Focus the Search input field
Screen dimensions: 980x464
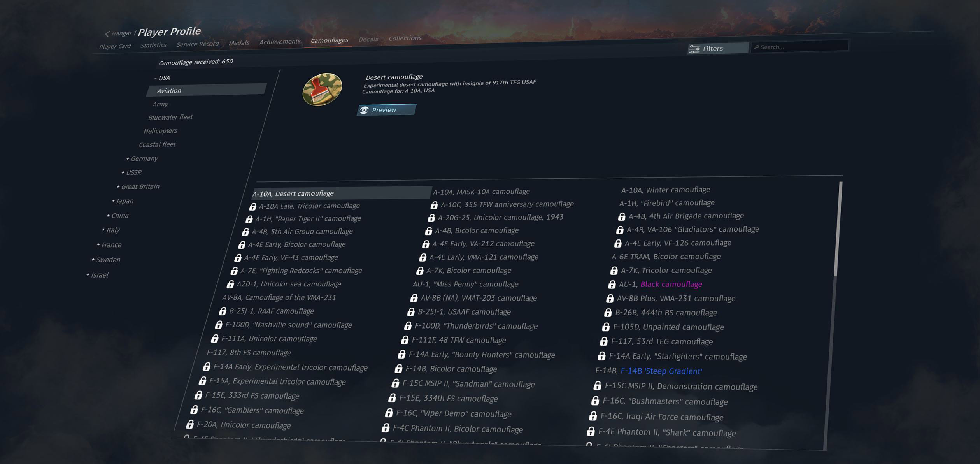click(x=799, y=46)
